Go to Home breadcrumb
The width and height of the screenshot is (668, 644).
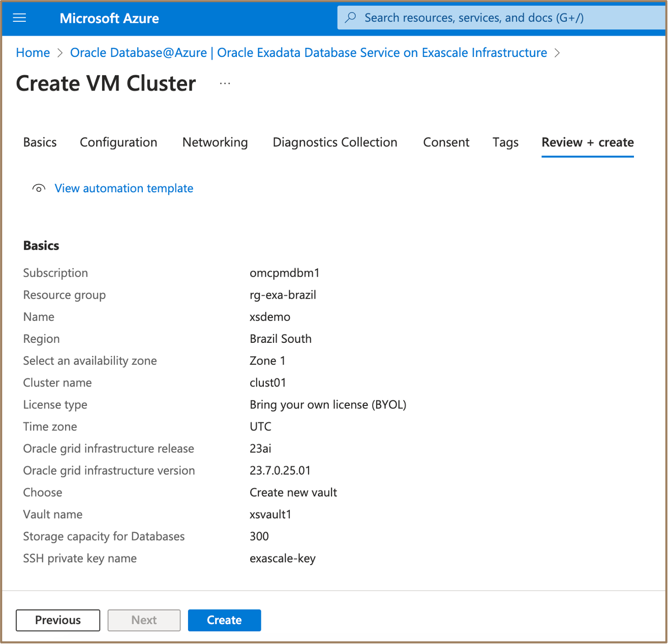(x=33, y=53)
